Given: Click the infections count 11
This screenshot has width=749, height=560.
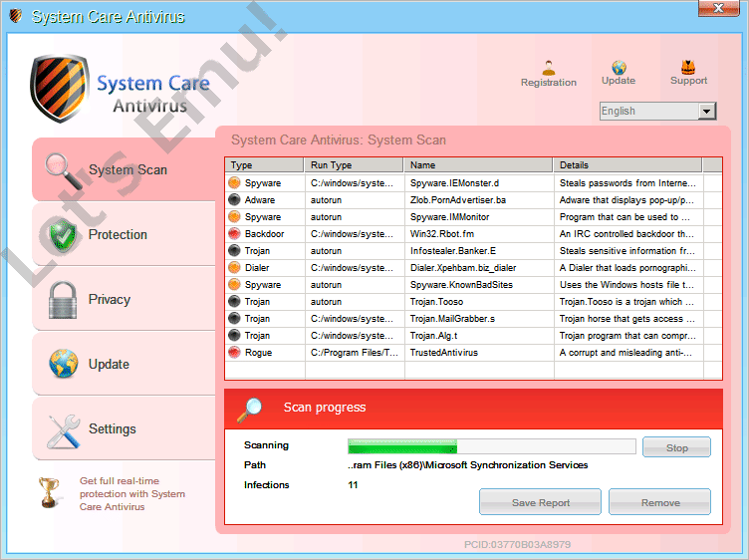Looking at the screenshot, I should (353, 485).
